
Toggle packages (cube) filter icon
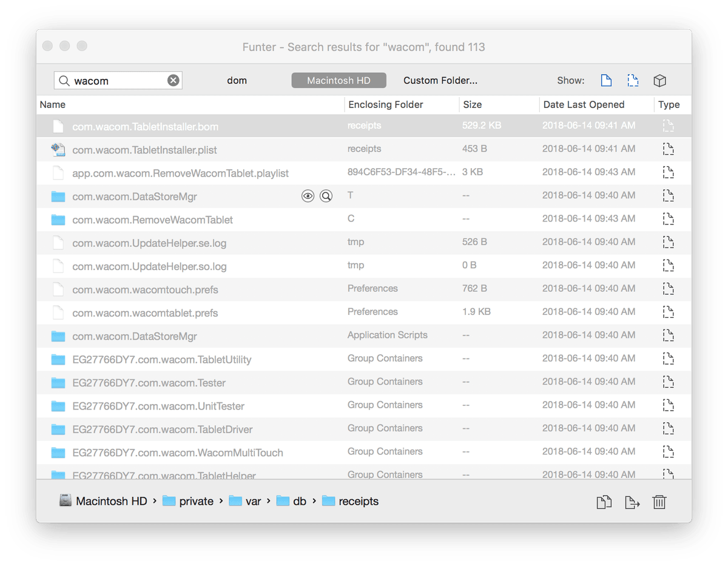(660, 81)
